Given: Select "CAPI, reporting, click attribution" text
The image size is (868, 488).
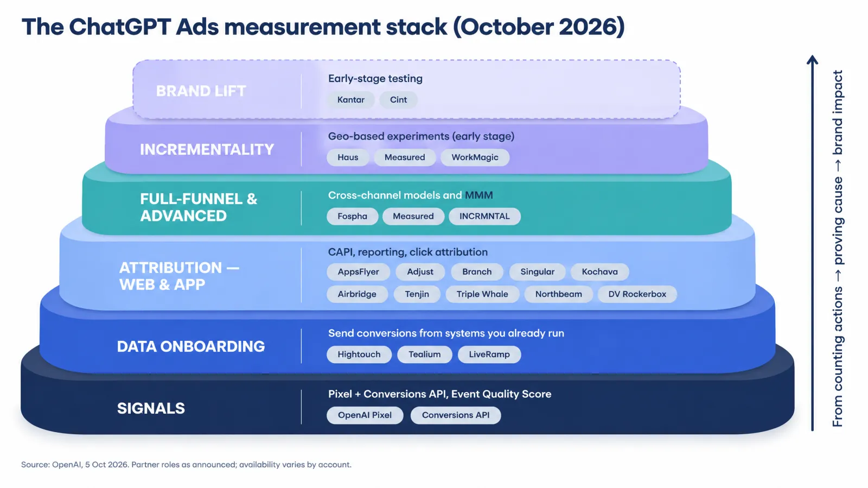Looking at the screenshot, I should [x=407, y=252].
